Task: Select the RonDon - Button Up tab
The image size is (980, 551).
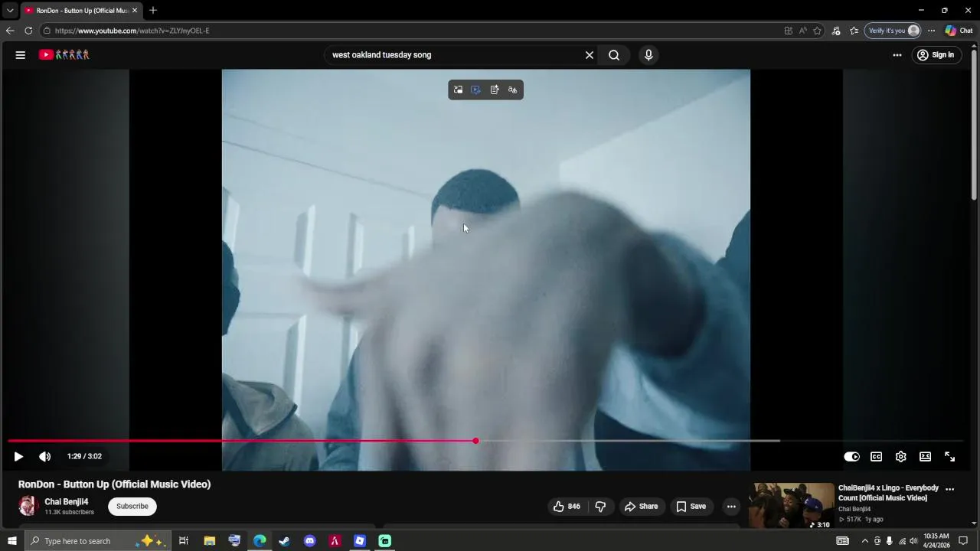Action: coord(80,11)
